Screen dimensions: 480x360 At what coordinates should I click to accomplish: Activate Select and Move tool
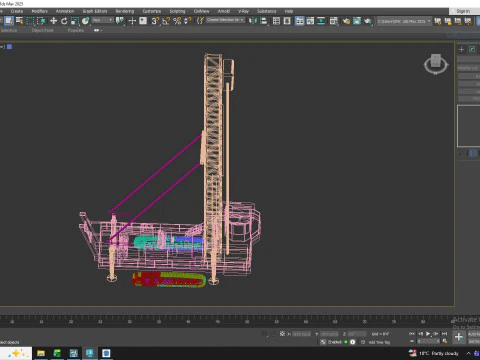click(x=53, y=21)
